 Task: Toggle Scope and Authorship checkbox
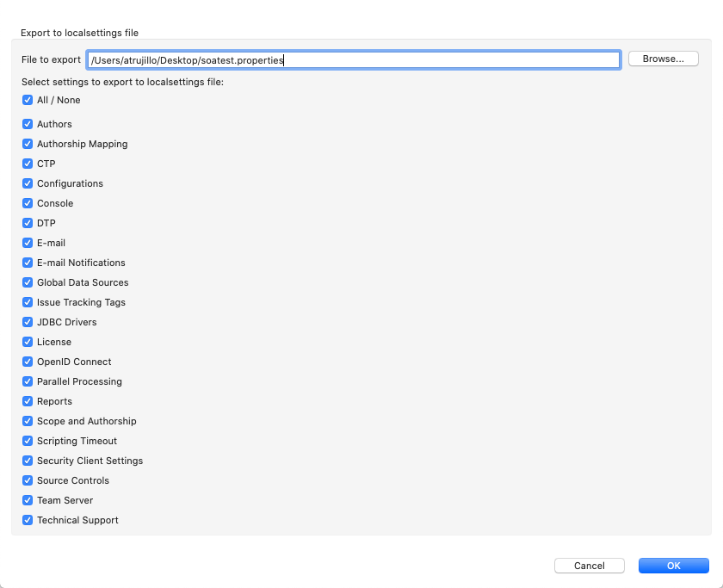[x=28, y=422]
